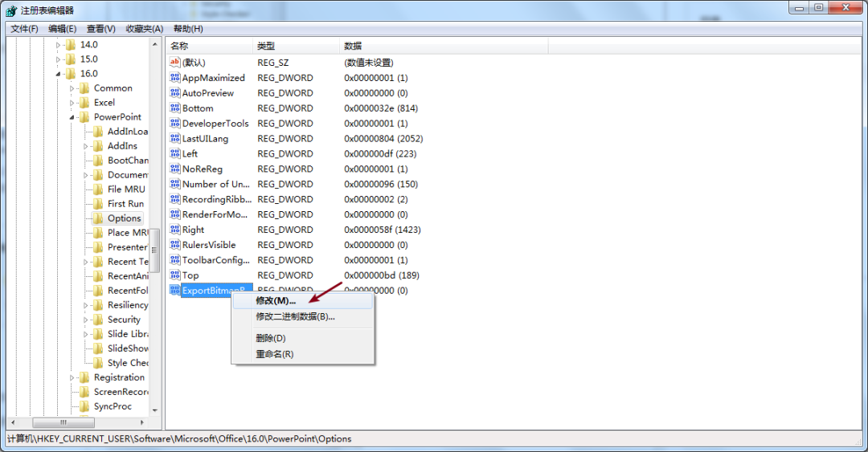868x452 pixels.
Task: Click the Registry Editor title bar icon
Action: tap(11, 10)
